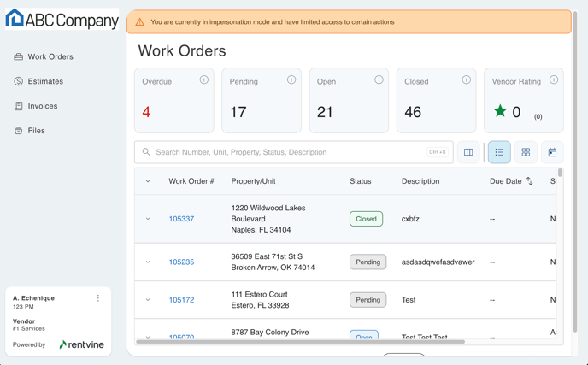
Task: Expand row for work order 105235
Action: pos(148,262)
